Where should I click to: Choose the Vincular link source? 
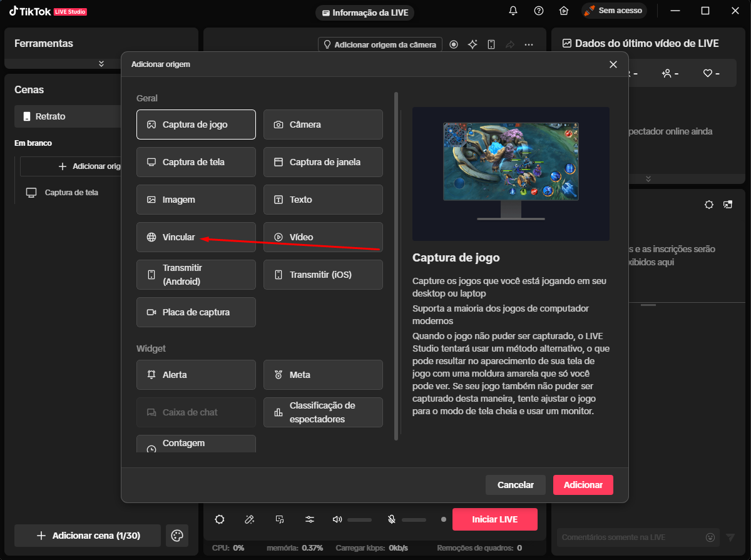pyautogui.click(x=196, y=237)
